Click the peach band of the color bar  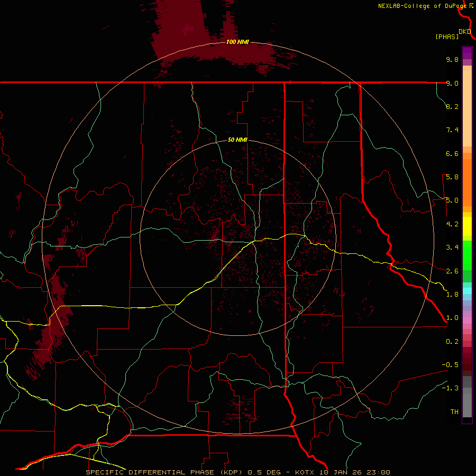(467, 108)
